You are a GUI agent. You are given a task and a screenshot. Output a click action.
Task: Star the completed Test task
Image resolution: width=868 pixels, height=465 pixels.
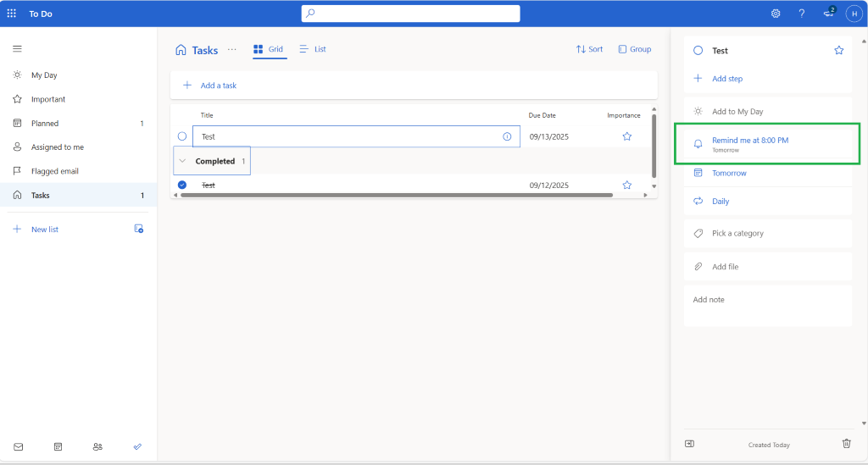click(626, 185)
